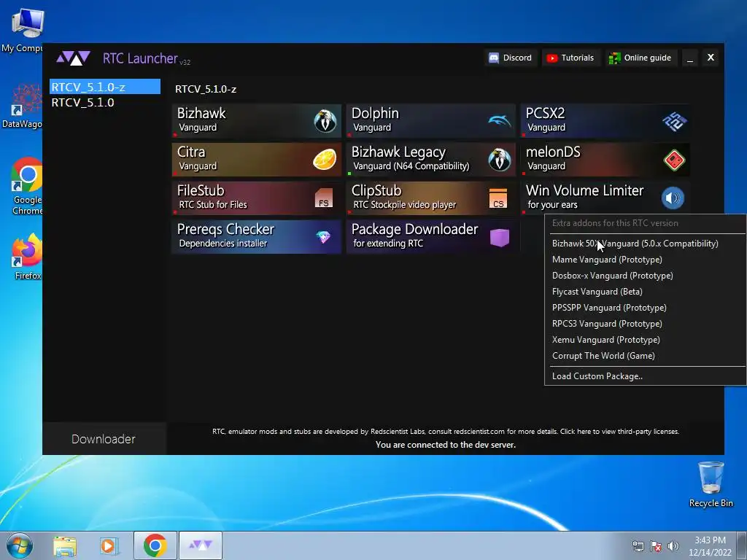Image resolution: width=747 pixels, height=560 pixels.
Task: Select RPCS3 Vanguard (Prototype) addon
Action: coord(607,324)
